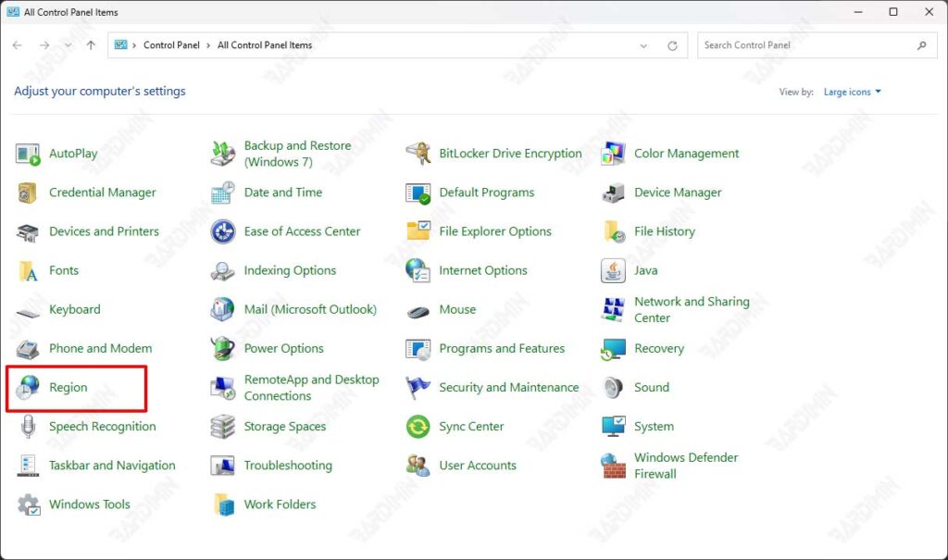Open the Programs and Features icon

point(418,349)
